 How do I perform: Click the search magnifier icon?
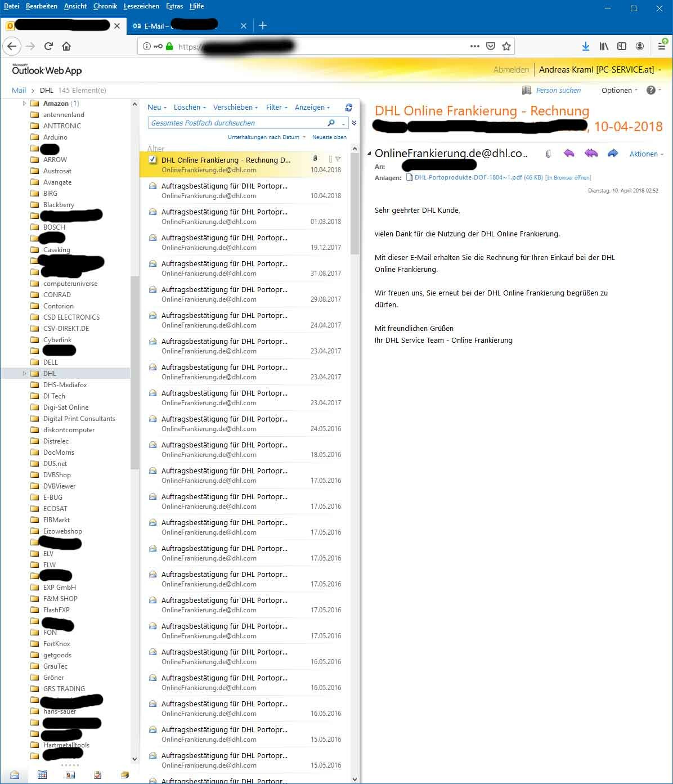click(x=331, y=123)
